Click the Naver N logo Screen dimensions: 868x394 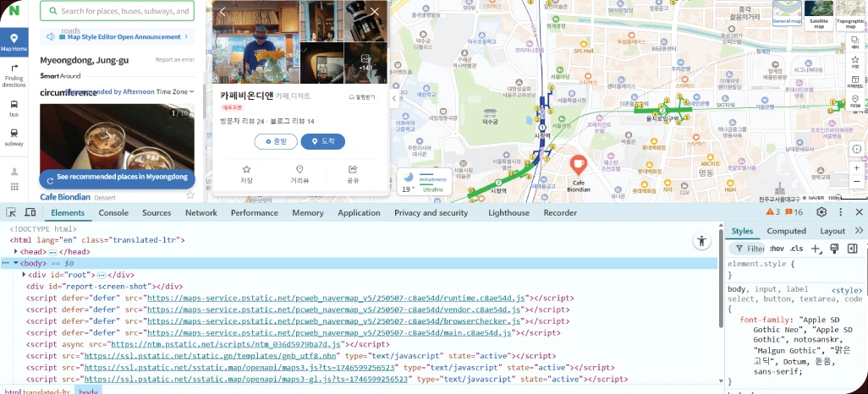[x=14, y=11]
